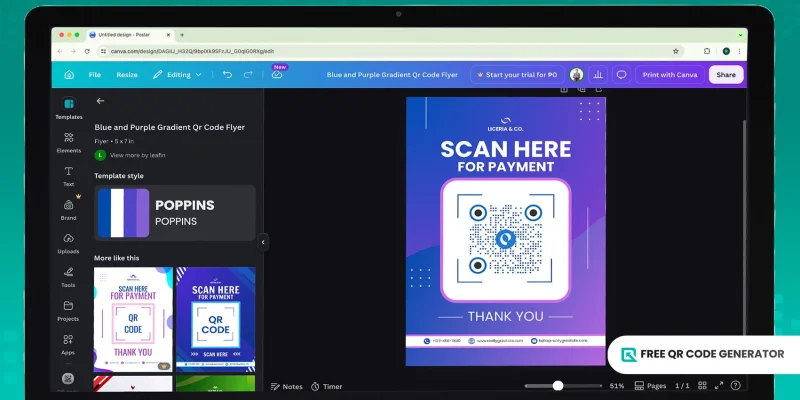Collapse the side panel handle

(x=263, y=242)
